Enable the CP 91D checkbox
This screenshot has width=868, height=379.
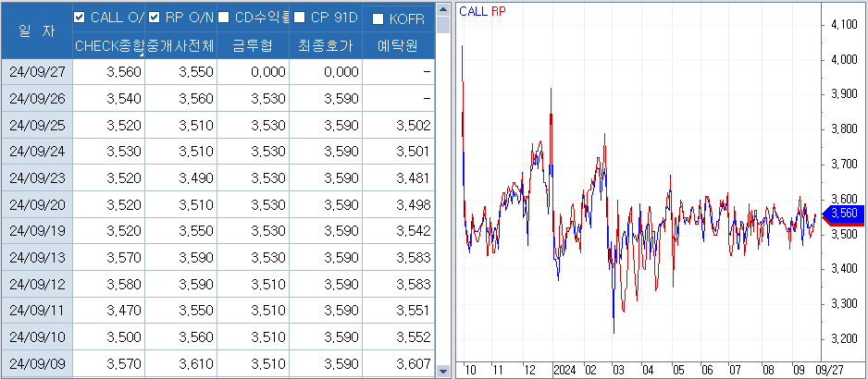pyautogui.click(x=298, y=17)
